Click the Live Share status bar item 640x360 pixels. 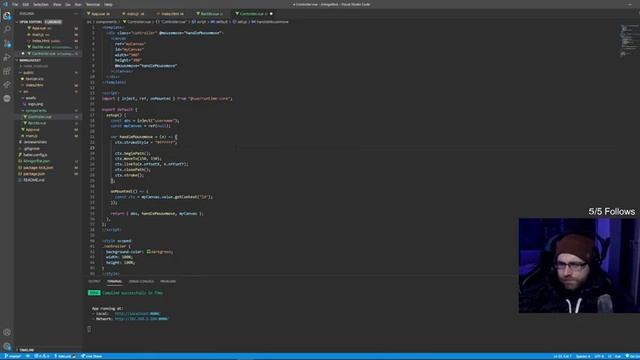pos(91,356)
